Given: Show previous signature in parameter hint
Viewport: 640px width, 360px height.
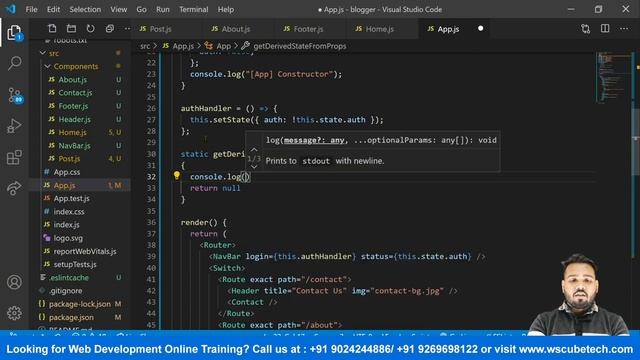Looking at the screenshot, I should point(254,150).
